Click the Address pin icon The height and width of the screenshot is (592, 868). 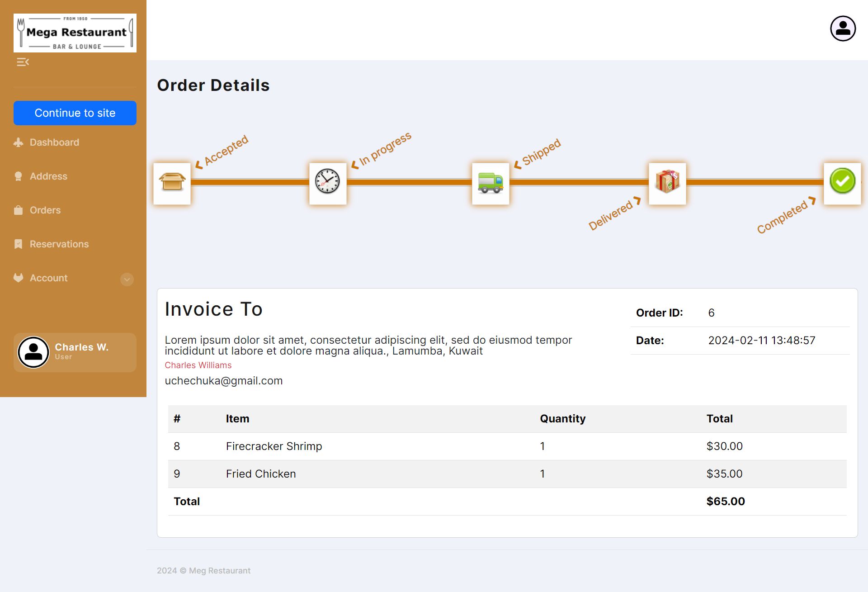point(18,176)
